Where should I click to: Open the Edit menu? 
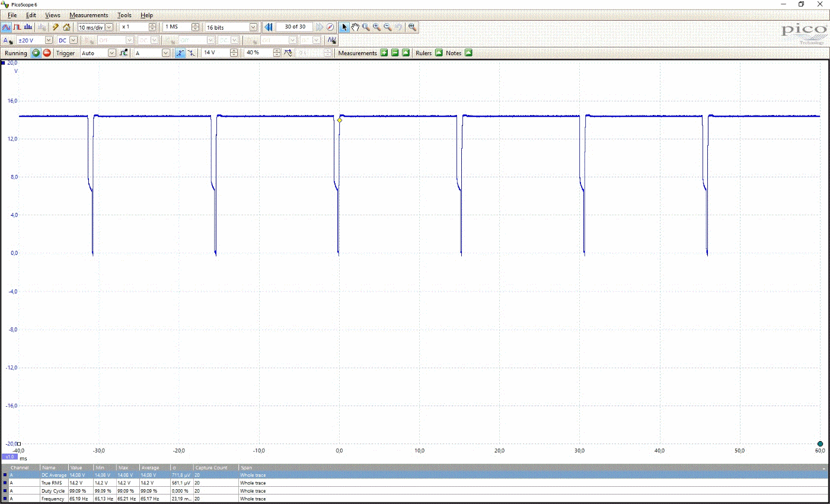pyautogui.click(x=31, y=15)
